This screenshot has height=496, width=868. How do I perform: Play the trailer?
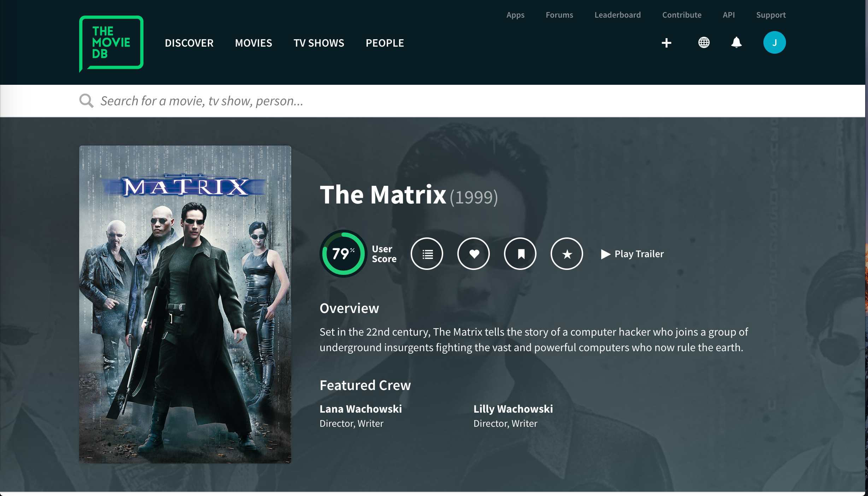(x=632, y=254)
